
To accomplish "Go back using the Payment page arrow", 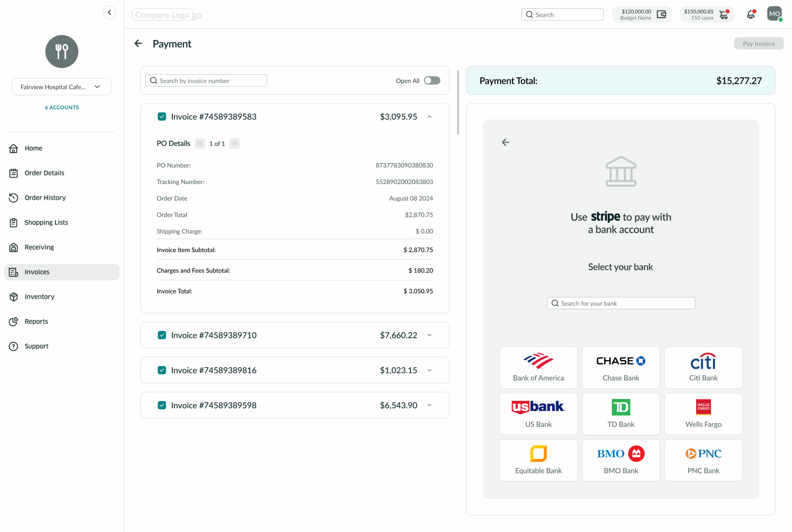I will tap(138, 43).
